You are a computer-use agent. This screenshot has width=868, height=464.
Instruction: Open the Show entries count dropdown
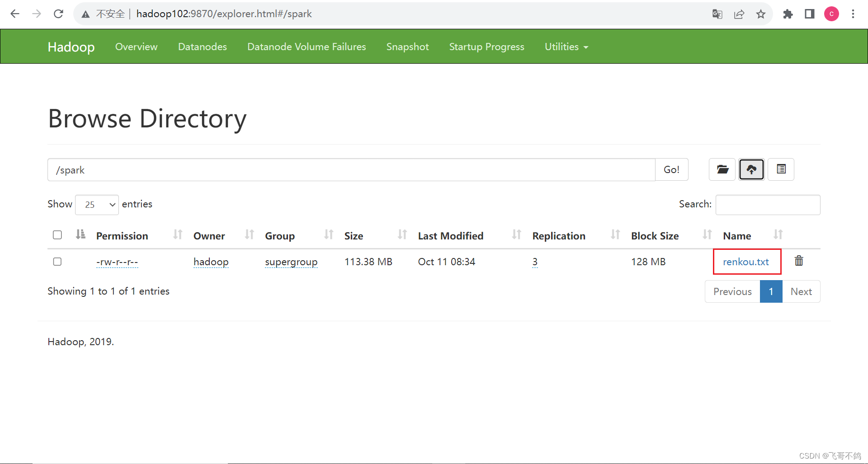click(x=97, y=205)
